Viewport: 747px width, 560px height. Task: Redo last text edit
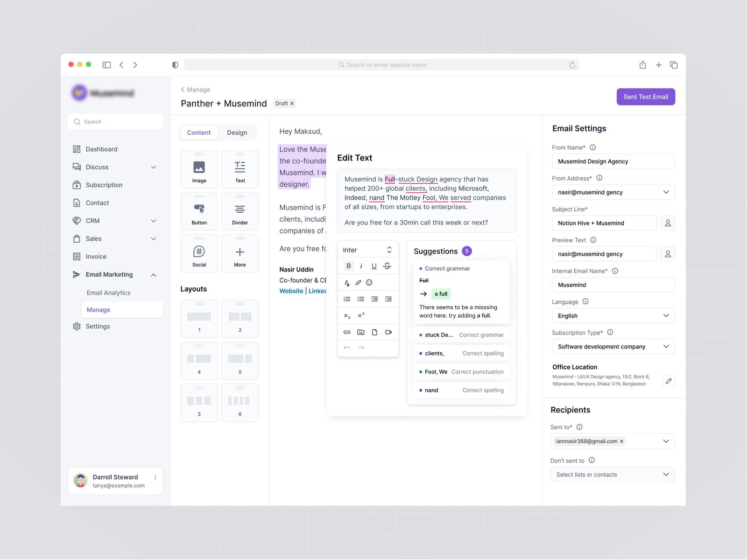[x=361, y=348]
